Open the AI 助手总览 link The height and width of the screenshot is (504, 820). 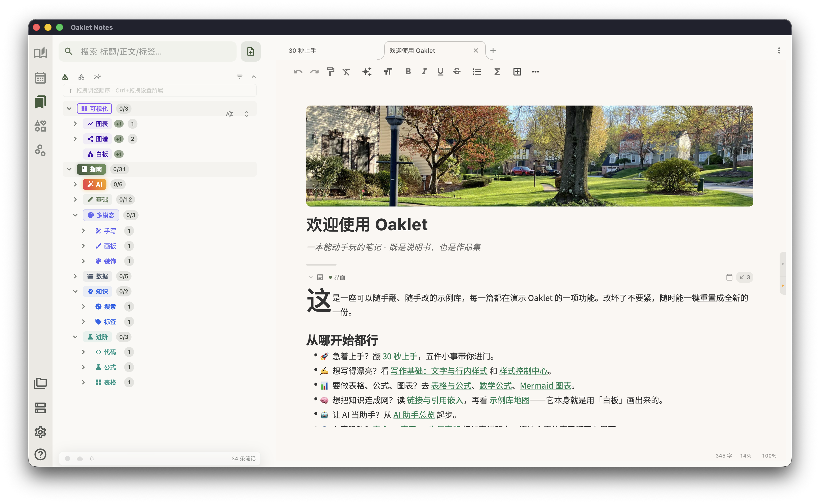[x=414, y=415]
